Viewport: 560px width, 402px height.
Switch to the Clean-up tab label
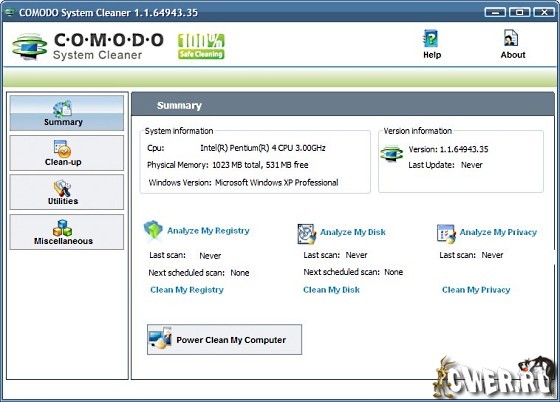63,162
